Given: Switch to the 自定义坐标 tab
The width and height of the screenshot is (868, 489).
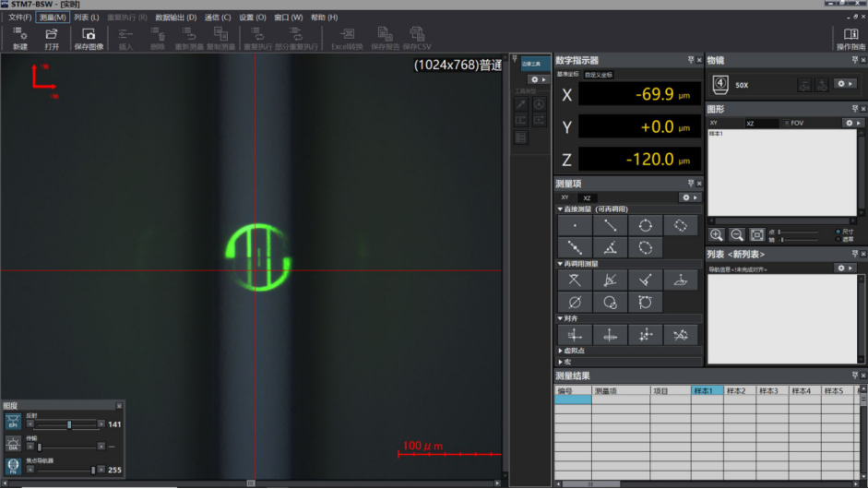Looking at the screenshot, I should point(598,75).
